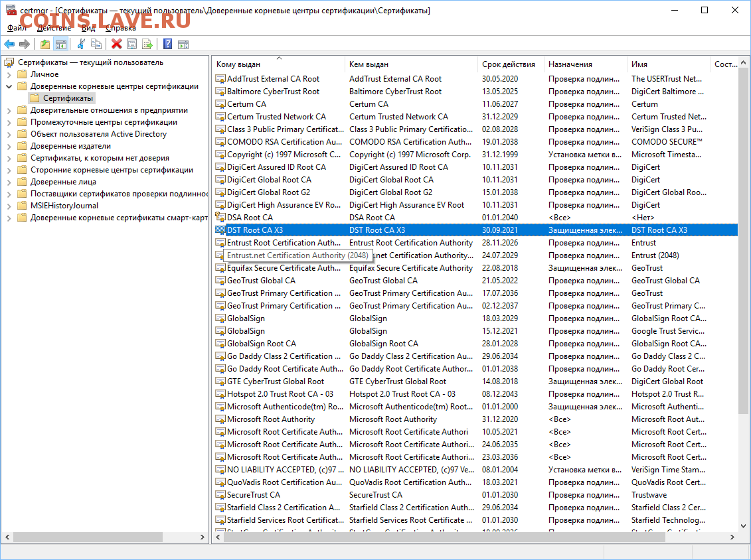This screenshot has height=560, width=751.
Task: Select the COMODO RSA Certification Au... row
Action: tap(475, 142)
